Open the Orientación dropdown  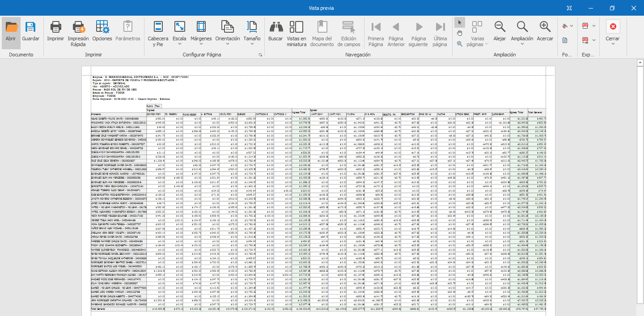tap(228, 44)
